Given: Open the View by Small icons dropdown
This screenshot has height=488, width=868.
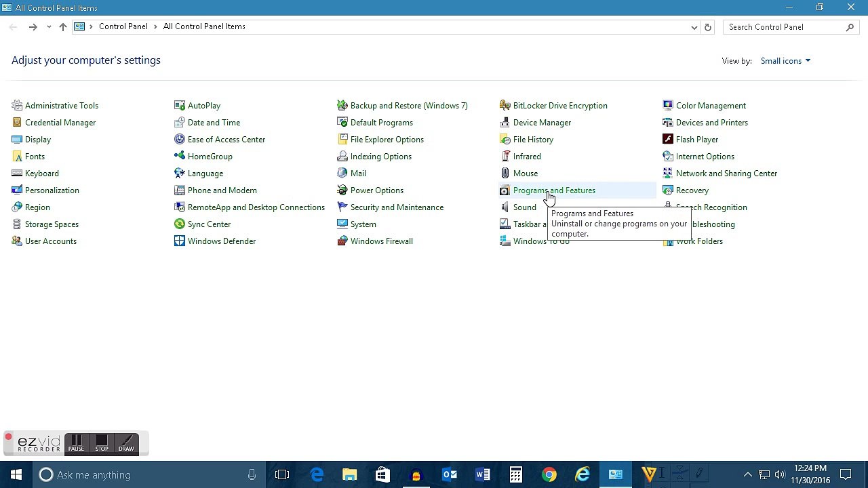Looking at the screenshot, I should point(785,61).
